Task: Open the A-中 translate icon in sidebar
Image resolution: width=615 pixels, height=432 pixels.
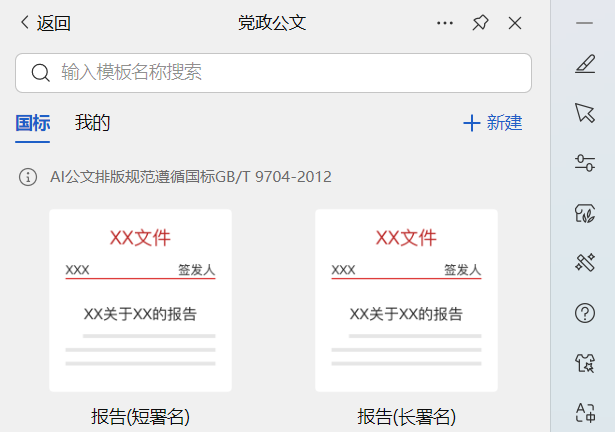Action: [585, 413]
